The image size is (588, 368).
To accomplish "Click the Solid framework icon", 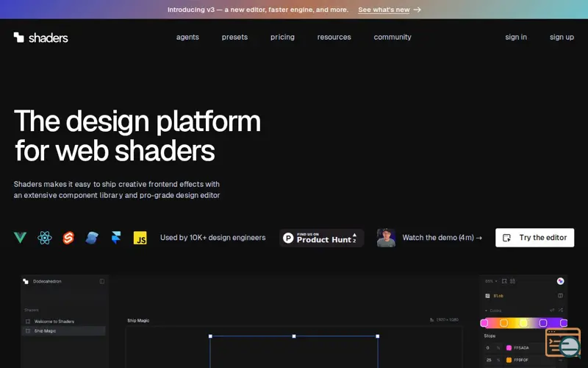I will (92, 238).
